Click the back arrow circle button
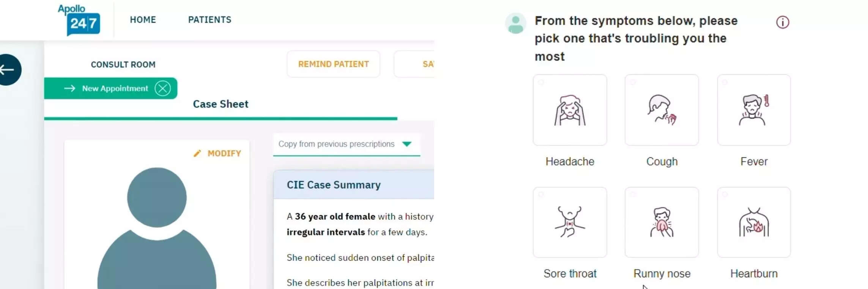 click(x=8, y=69)
